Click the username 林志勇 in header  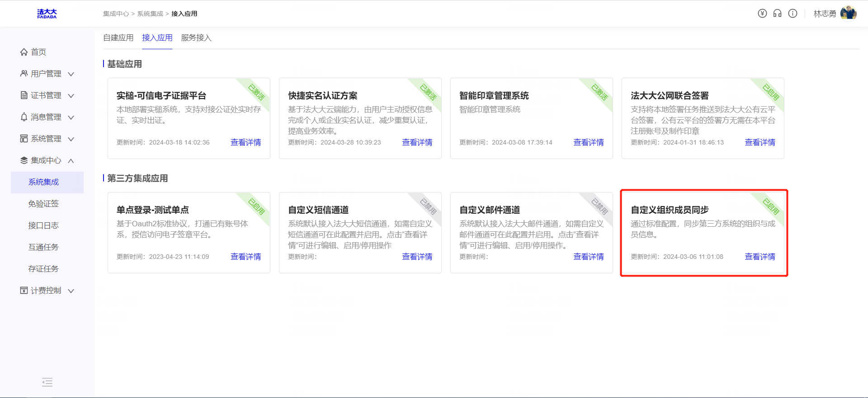825,14
